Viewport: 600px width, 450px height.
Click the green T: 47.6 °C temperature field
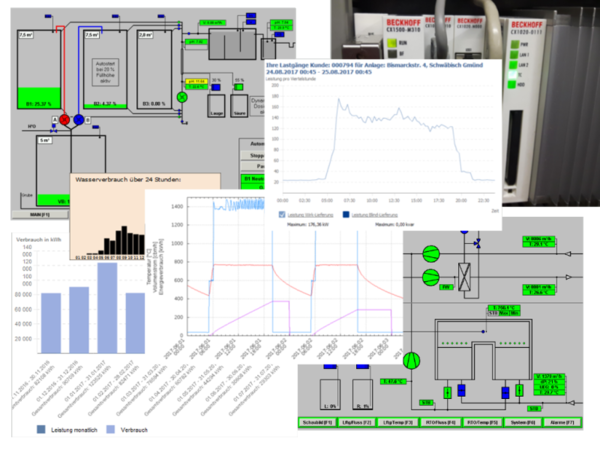pos(393,382)
